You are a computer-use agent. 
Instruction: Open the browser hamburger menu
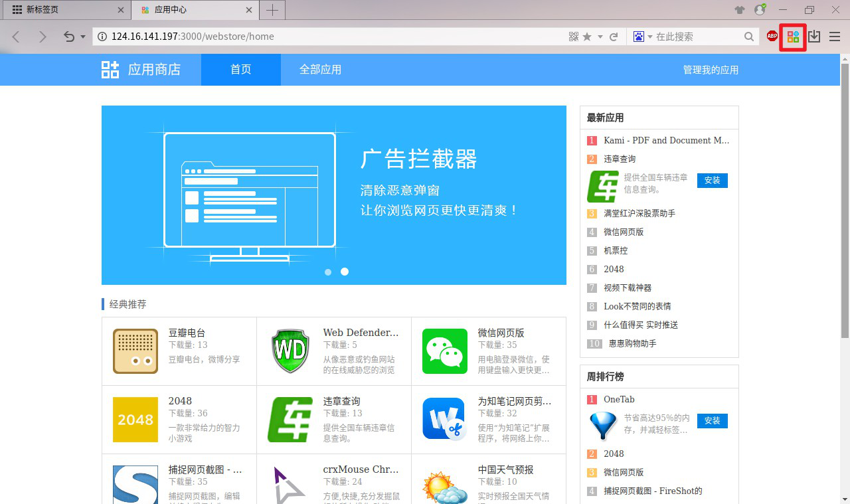(835, 37)
